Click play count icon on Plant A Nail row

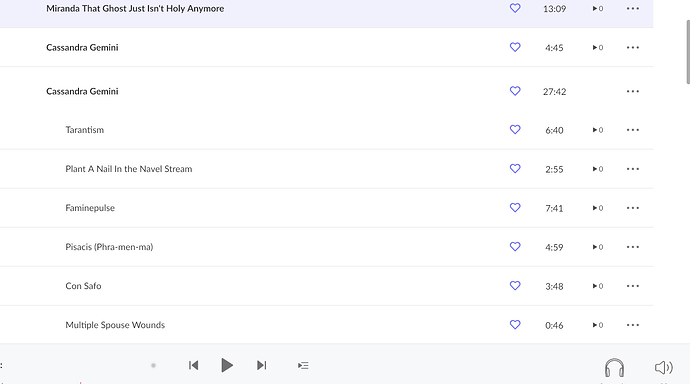pos(598,169)
